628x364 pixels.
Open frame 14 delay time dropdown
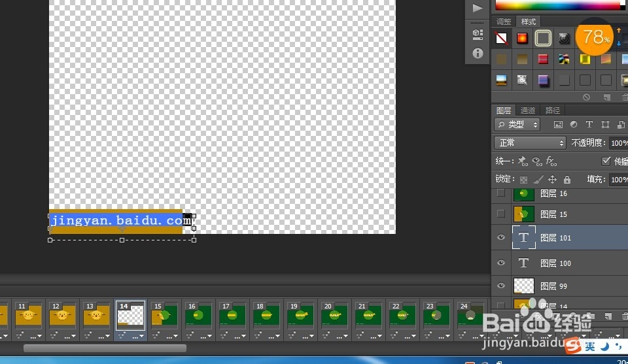(137, 336)
